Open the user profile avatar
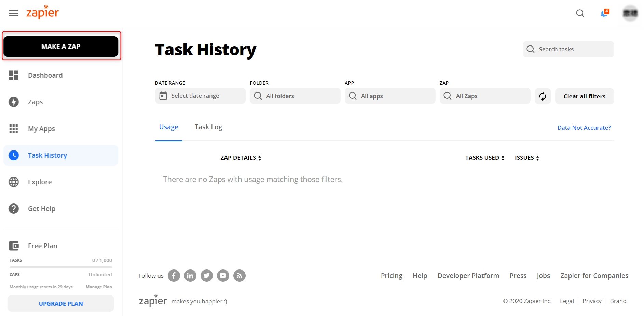 [x=630, y=13]
